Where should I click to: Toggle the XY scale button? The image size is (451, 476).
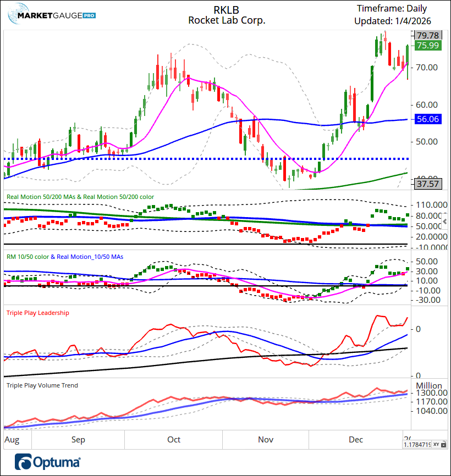[x=436, y=444]
